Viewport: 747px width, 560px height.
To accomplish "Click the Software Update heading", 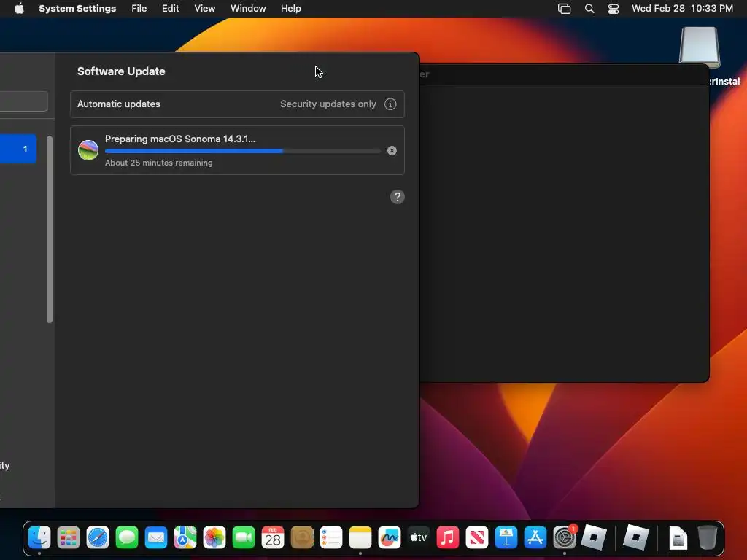I will point(121,71).
